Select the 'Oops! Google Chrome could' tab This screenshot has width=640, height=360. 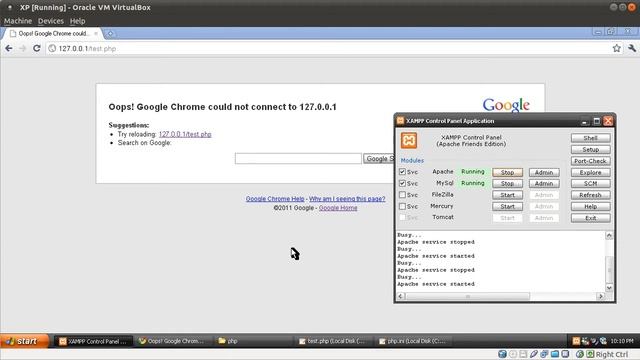pos(52,33)
